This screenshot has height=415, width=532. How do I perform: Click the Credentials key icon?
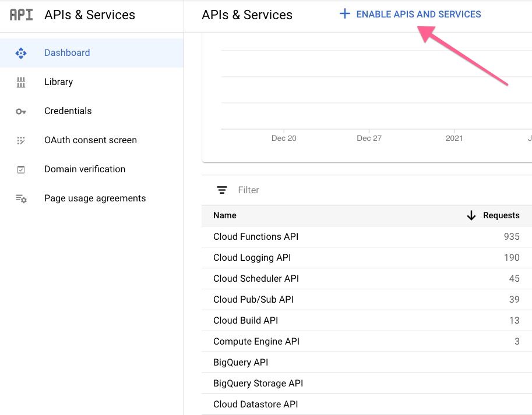click(21, 111)
